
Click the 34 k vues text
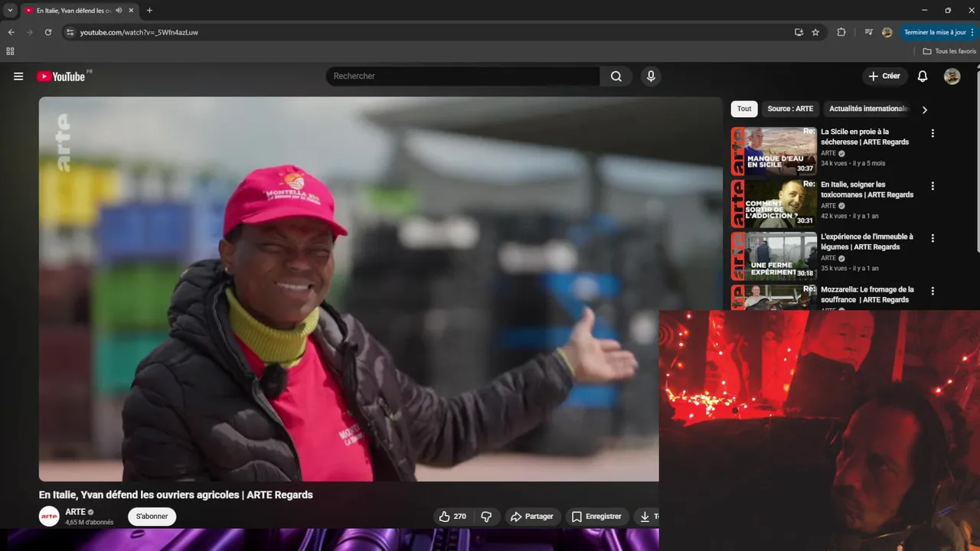pos(834,164)
